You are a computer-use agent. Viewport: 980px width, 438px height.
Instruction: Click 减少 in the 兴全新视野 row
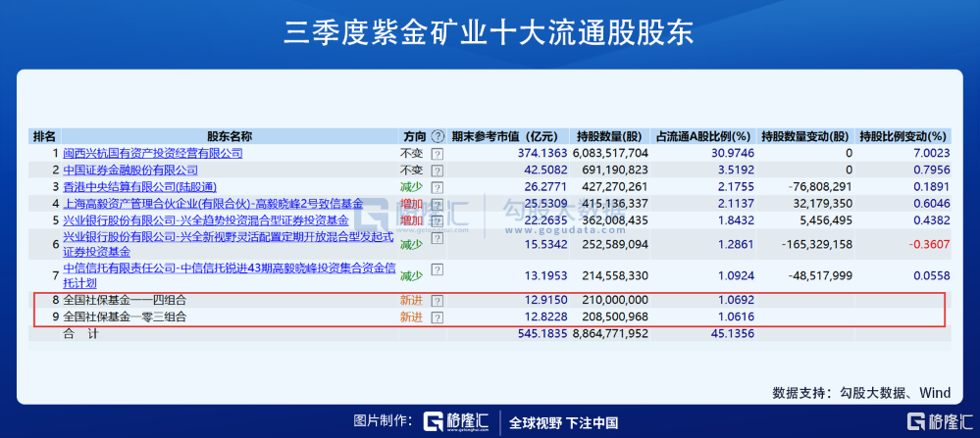coord(411,244)
